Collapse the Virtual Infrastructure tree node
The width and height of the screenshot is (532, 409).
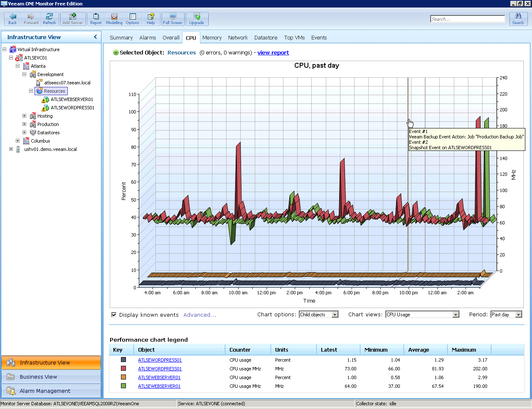coord(5,49)
